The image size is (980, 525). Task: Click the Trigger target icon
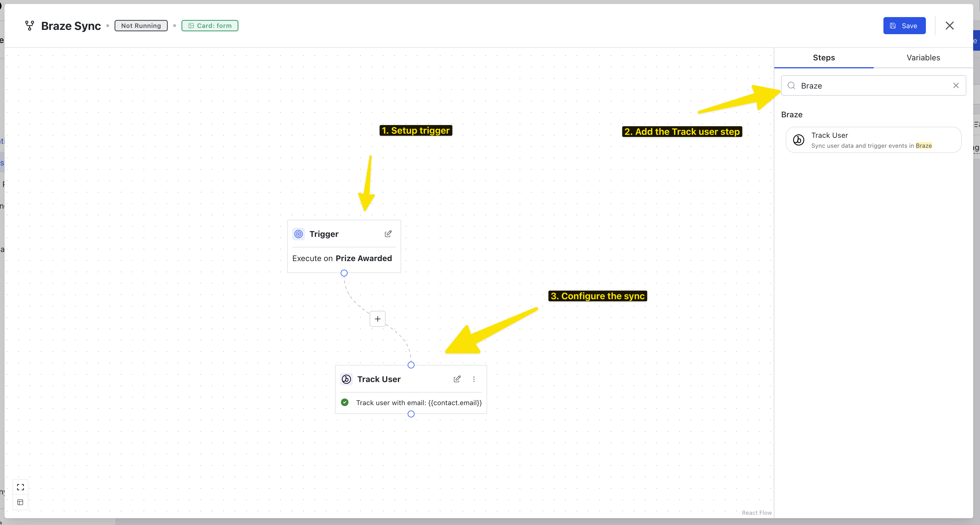(299, 234)
